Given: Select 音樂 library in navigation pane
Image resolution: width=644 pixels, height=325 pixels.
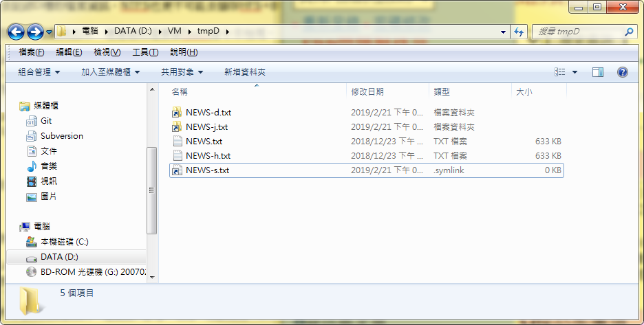Looking at the screenshot, I should [x=48, y=166].
